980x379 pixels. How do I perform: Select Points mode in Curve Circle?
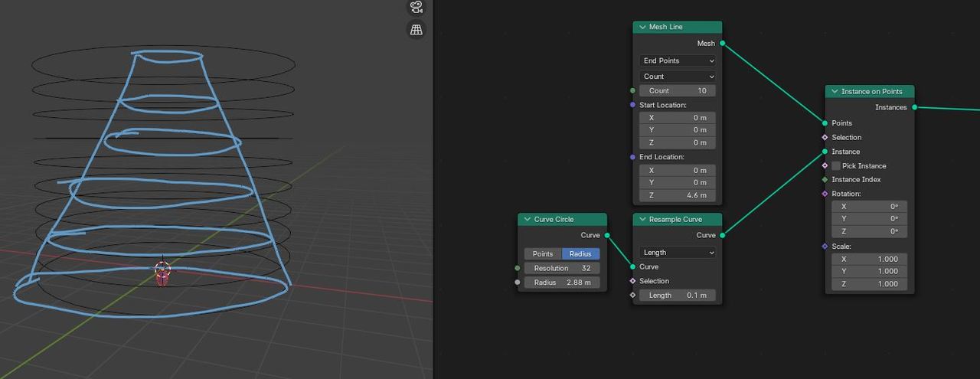(x=543, y=253)
